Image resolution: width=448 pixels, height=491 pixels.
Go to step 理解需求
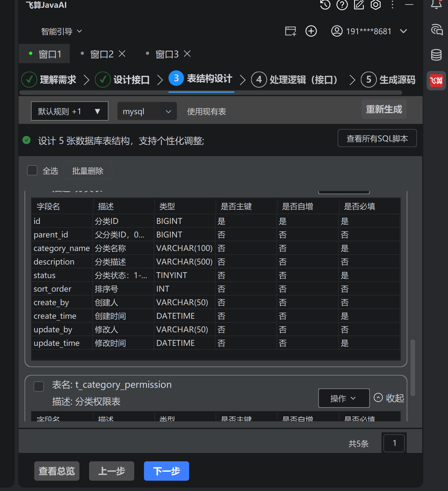(49, 79)
